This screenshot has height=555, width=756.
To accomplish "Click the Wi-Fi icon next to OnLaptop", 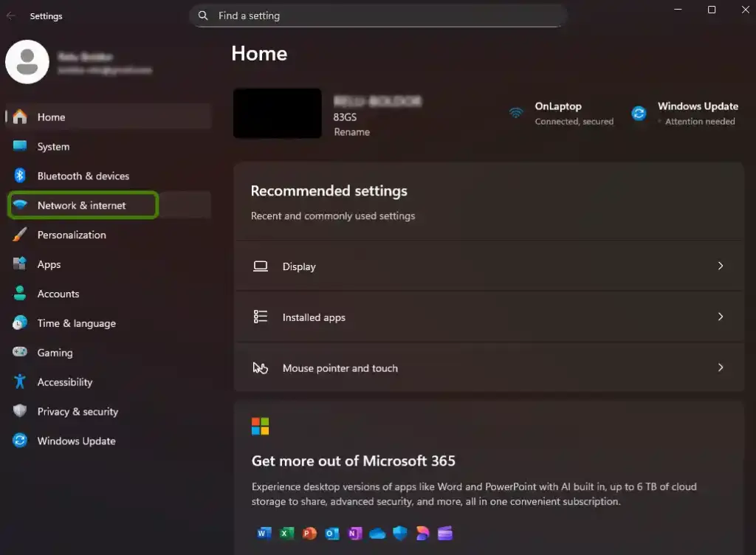I will [515, 112].
